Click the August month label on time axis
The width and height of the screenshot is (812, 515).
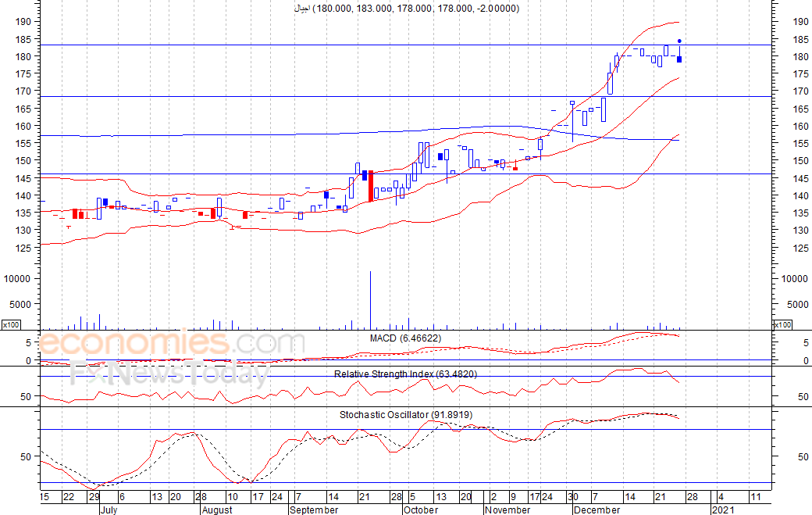click(x=217, y=510)
